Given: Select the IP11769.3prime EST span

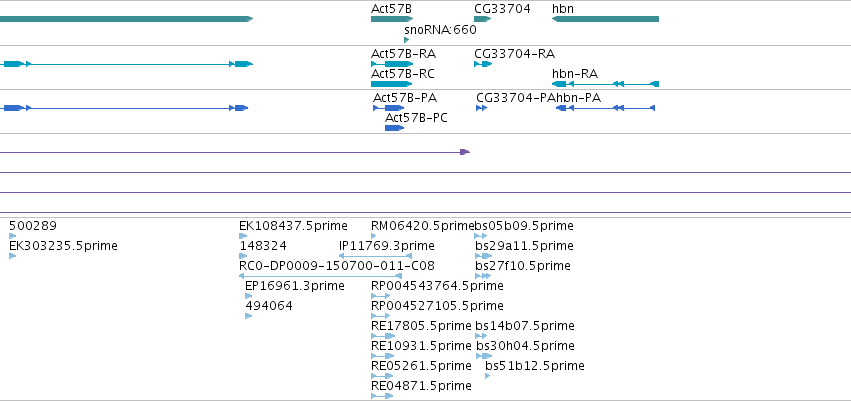Looking at the screenshot, I should 375,256.
